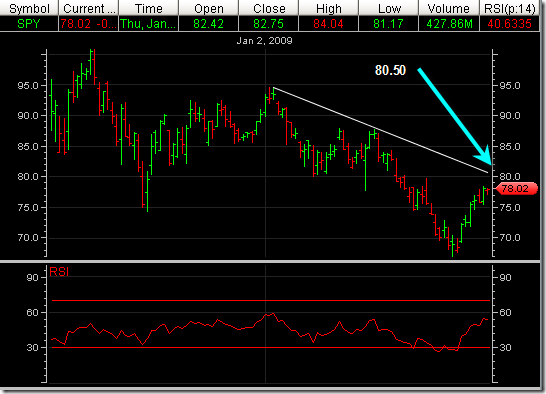Click the 40.6335 RSI value cell
The height and width of the screenshot is (394, 546).
tap(509, 24)
